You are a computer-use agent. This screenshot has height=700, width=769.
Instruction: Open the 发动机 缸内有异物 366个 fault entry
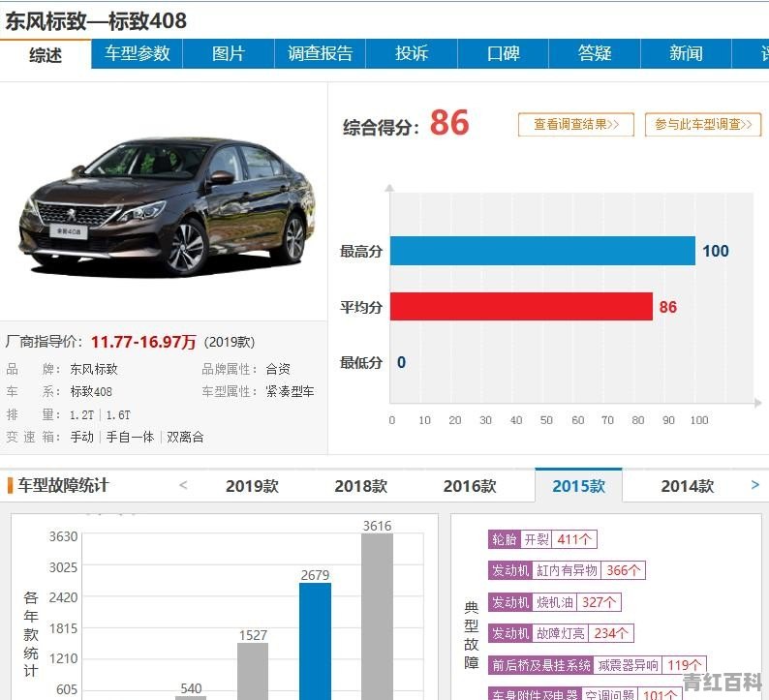567,570
